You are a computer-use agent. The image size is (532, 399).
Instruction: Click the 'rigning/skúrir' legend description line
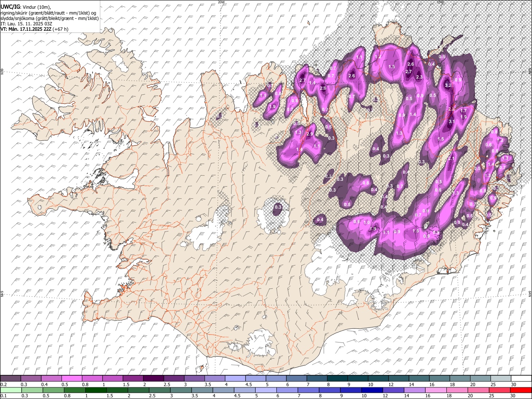click(49, 12)
